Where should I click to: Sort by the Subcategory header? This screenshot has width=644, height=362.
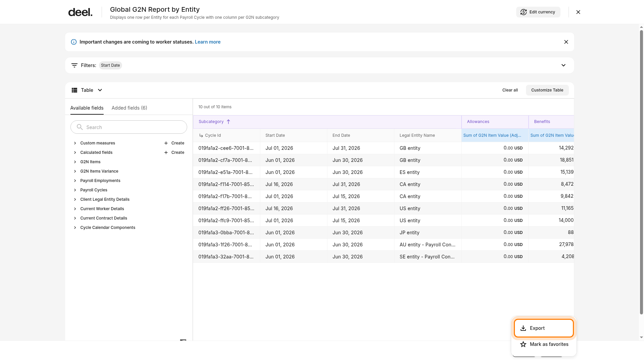(327, 122)
